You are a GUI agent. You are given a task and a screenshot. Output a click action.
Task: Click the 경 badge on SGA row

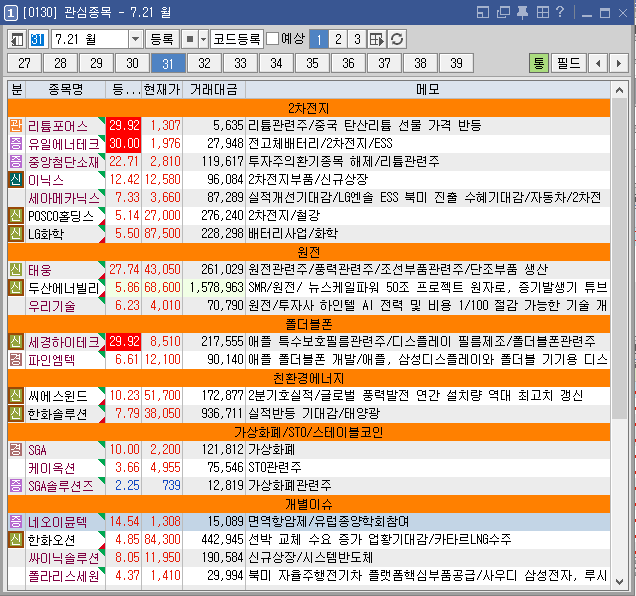(x=16, y=450)
